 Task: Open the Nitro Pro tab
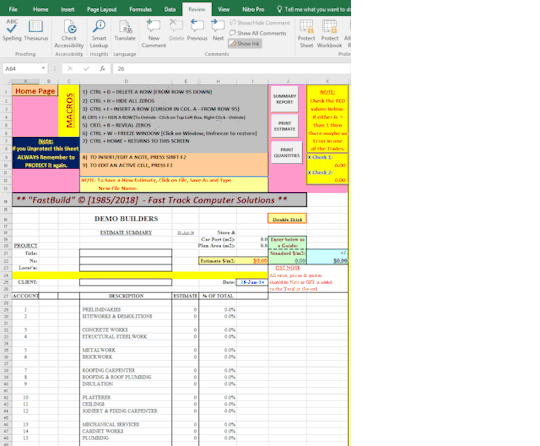coord(253,9)
